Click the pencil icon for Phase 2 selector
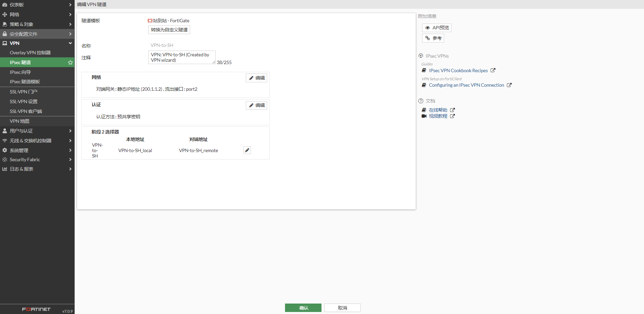The width and height of the screenshot is (644, 314). [x=247, y=150]
